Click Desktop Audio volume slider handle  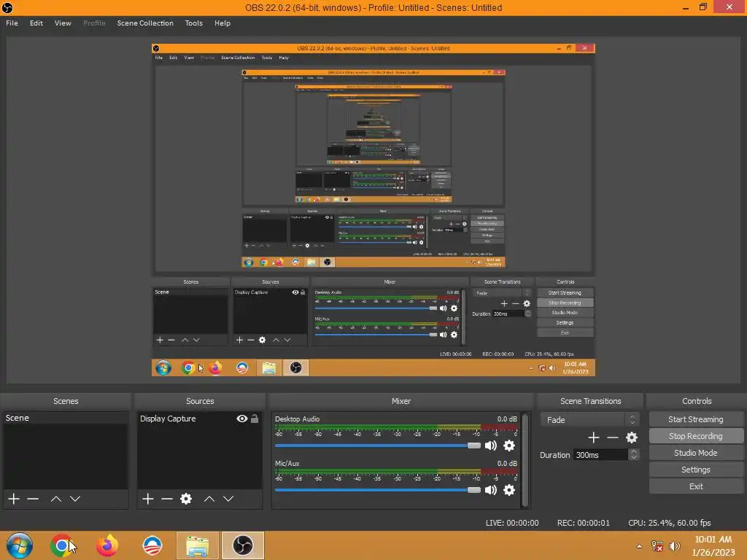[x=474, y=446]
